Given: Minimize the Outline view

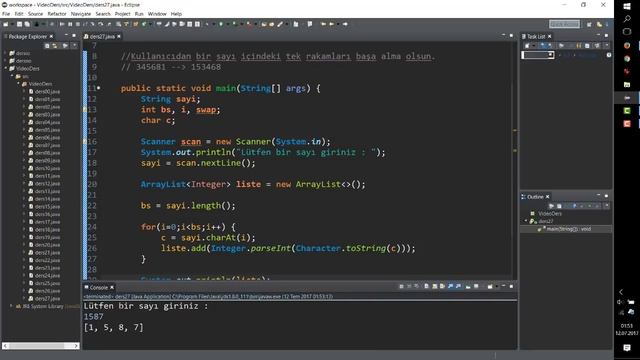Looking at the screenshot, I should click(598, 195).
